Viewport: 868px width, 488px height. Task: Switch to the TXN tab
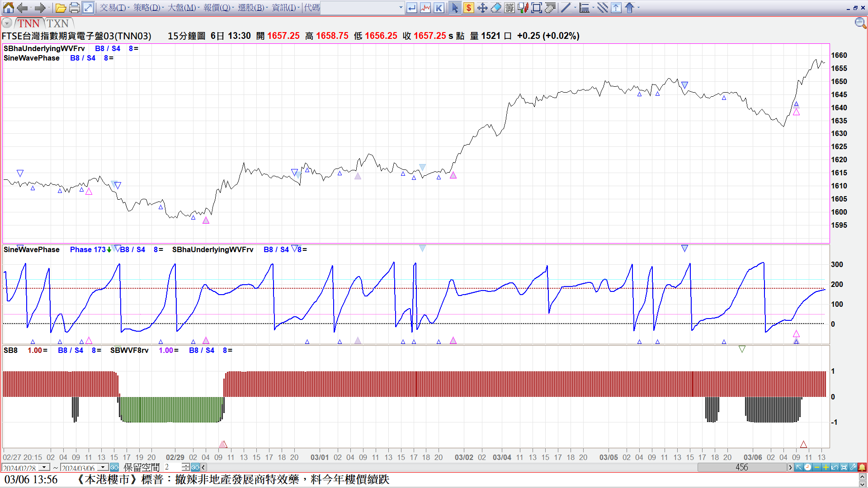tap(58, 23)
